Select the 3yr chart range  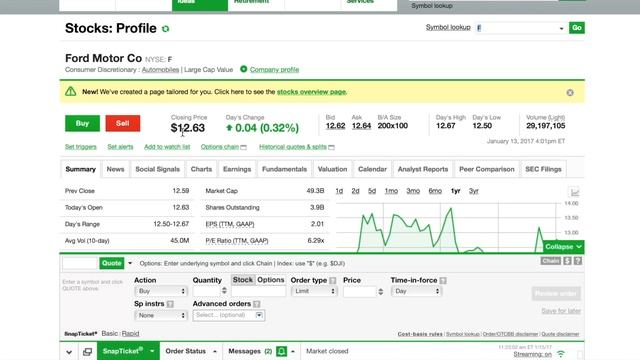[473, 191]
